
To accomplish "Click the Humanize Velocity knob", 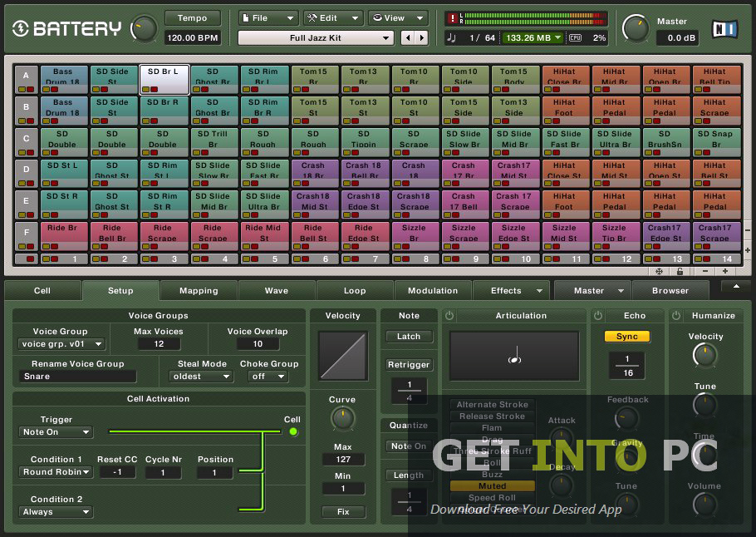I will click(x=704, y=356).
